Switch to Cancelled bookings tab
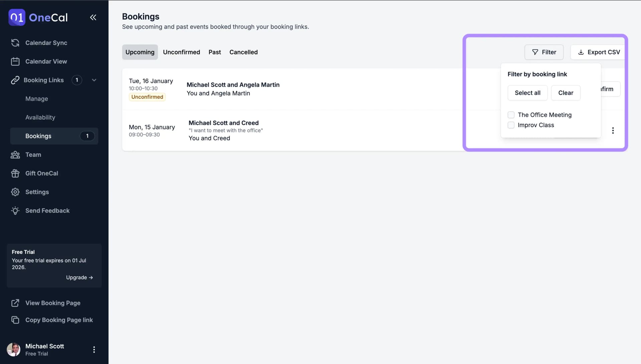 [243, 52]
